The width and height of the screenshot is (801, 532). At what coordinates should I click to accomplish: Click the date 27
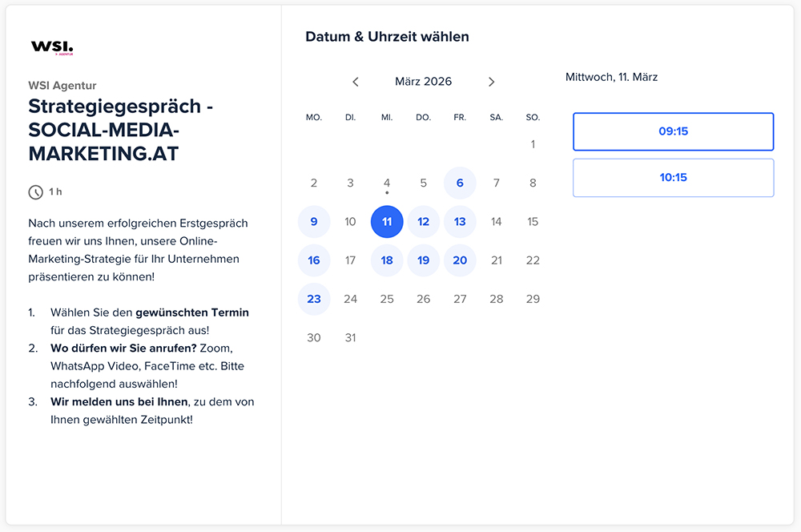(460, 299)
